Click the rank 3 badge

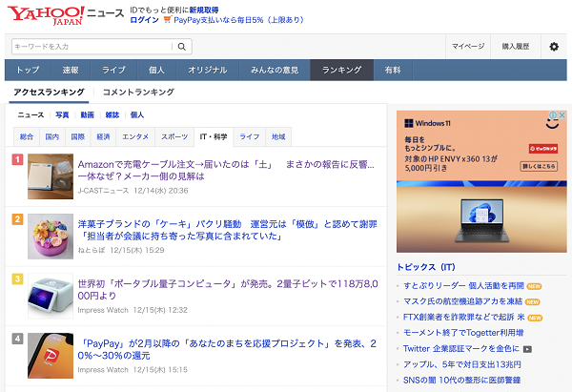pos(17,279)
